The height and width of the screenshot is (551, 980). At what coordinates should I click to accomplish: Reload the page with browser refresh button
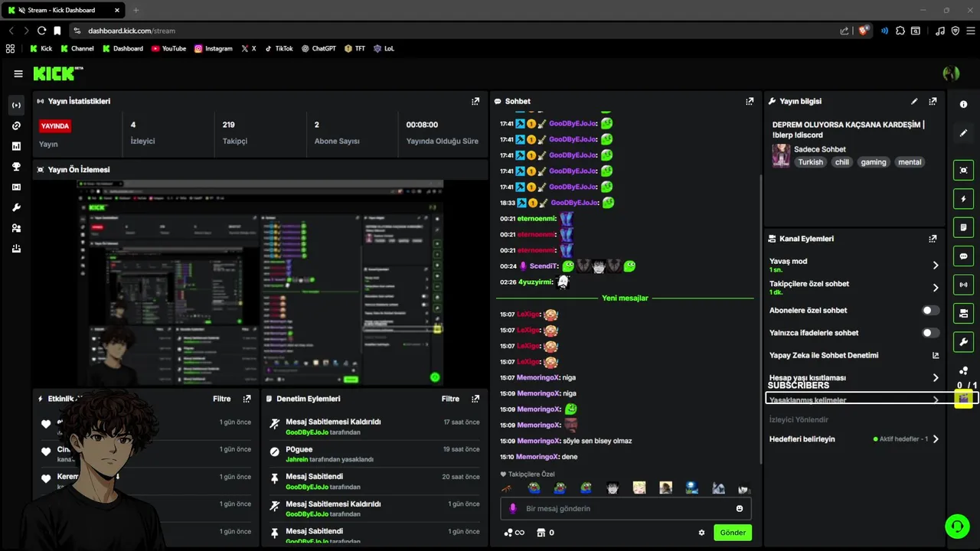coord(41,31)
